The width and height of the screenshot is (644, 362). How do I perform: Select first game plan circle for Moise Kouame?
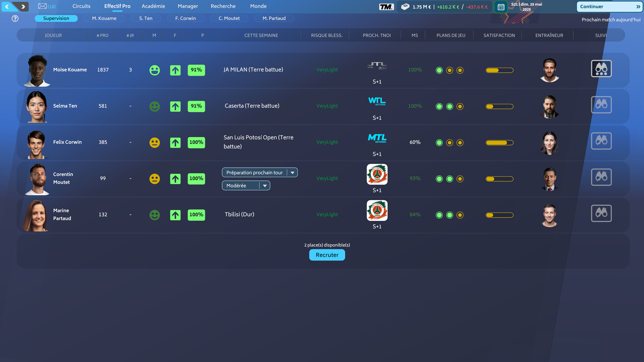(439, 70)
